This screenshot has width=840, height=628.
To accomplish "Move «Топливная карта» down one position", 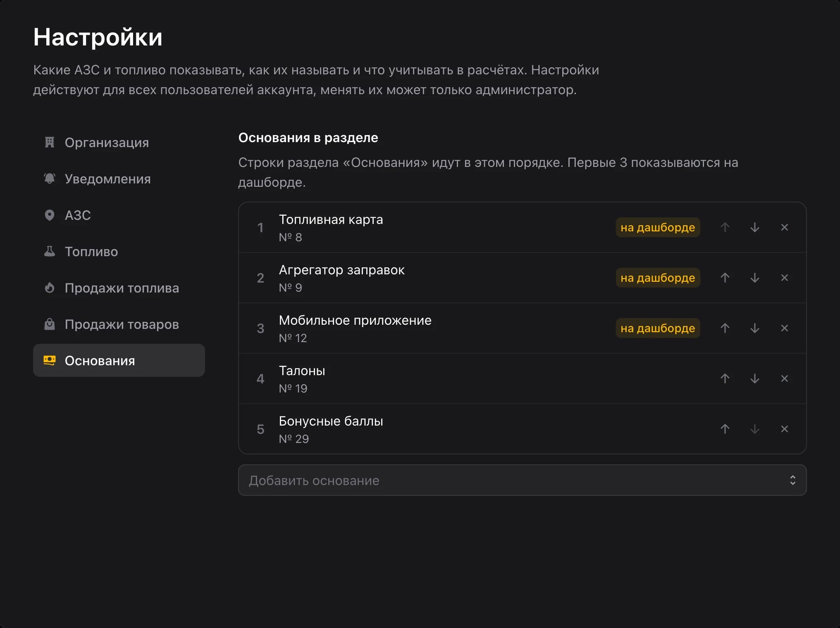I will [754, 227].
